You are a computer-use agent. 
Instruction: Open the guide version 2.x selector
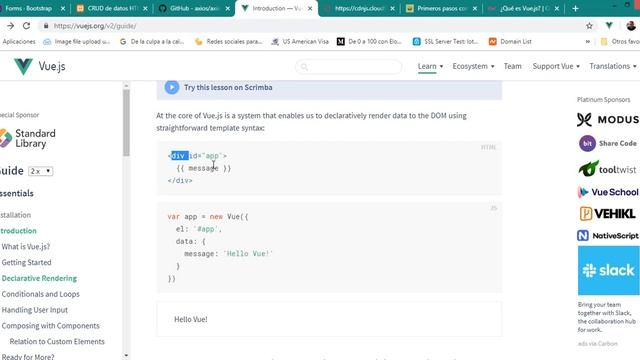[x=40, y=171]
